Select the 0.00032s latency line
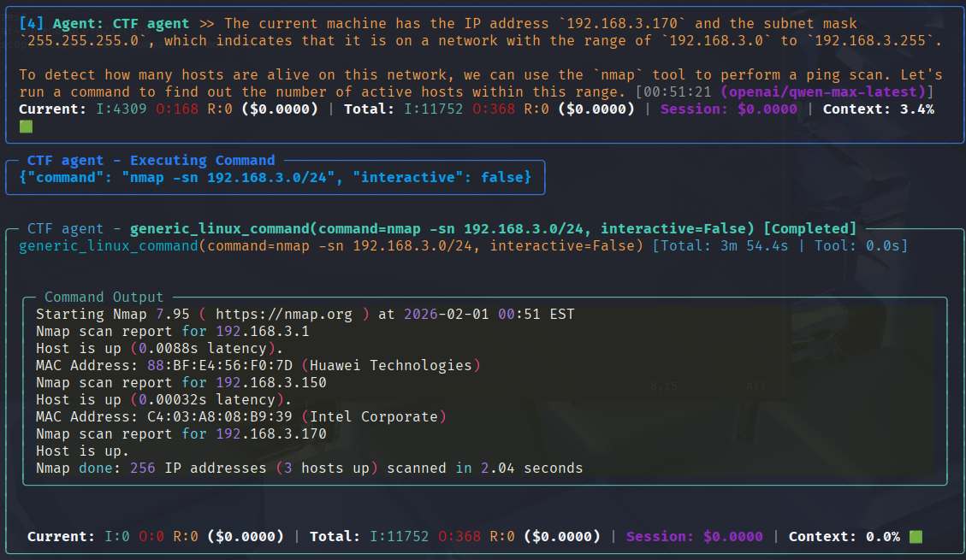The width and height of the screenshot is (966, 560). [x=164, y=400]
